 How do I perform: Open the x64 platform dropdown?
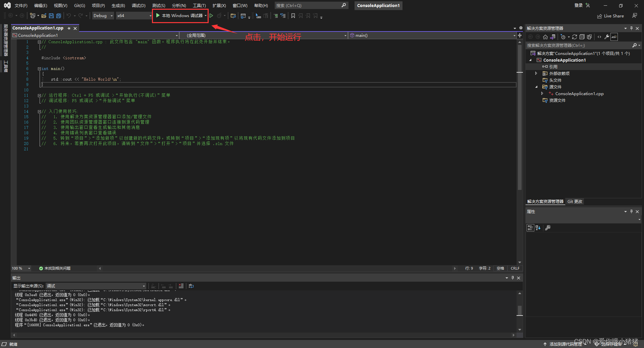click(134, 16)
